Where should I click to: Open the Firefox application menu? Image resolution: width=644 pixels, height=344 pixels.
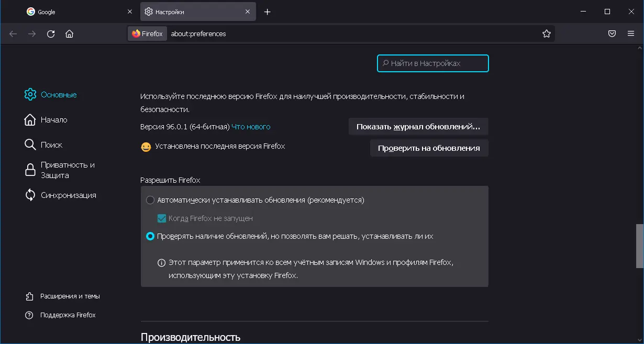[x=630, y=33]
